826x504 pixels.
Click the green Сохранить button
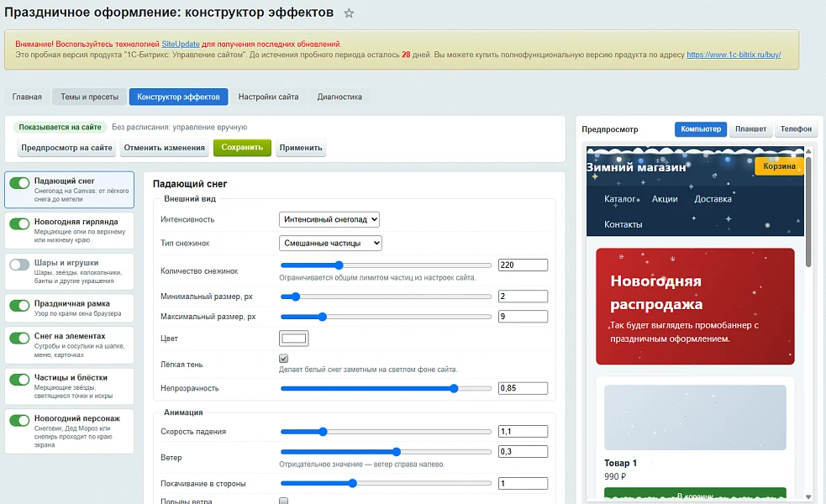click(242, 148)
